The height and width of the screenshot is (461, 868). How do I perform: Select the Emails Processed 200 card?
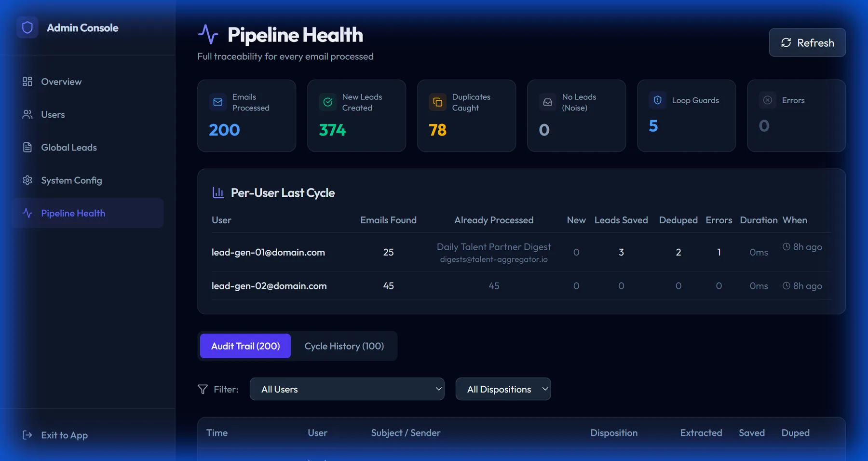[246, 116]
